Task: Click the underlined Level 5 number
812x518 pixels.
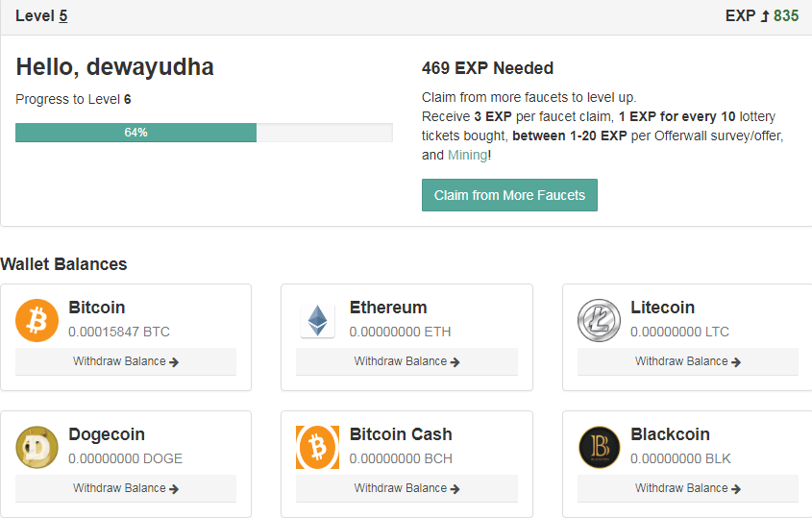Action: point(63,16)
